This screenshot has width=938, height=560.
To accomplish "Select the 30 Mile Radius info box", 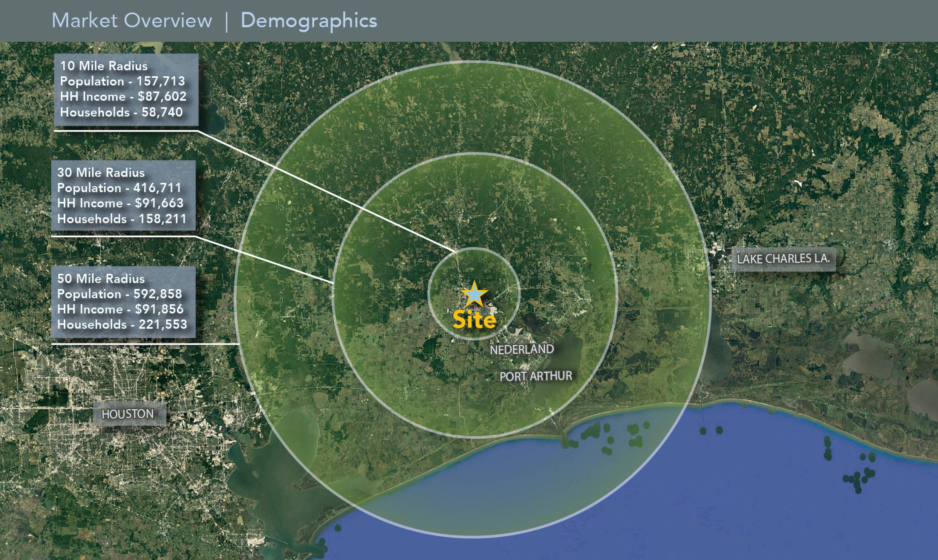I will (x=124, y=196).
